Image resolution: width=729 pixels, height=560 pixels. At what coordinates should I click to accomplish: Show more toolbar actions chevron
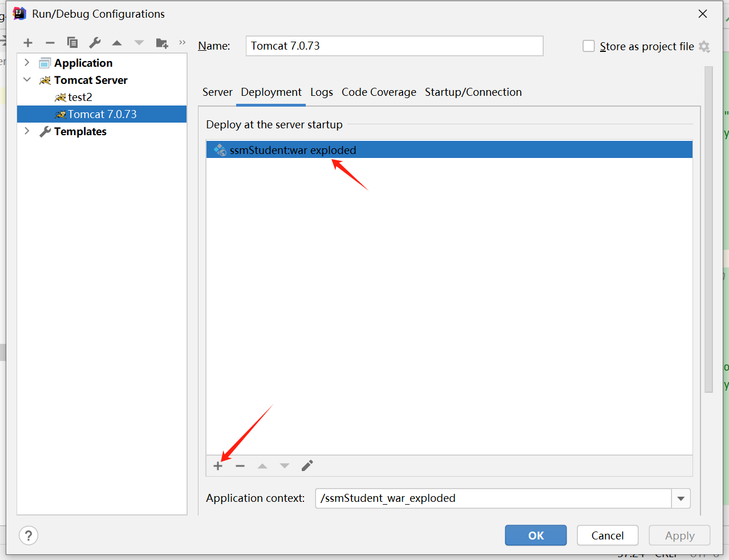tap(183, 42)
